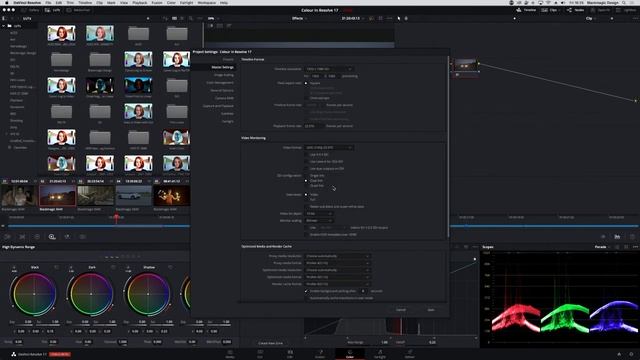Open scopes panel options menu
The height and width of the screenshot is (360, 640).
635,247
